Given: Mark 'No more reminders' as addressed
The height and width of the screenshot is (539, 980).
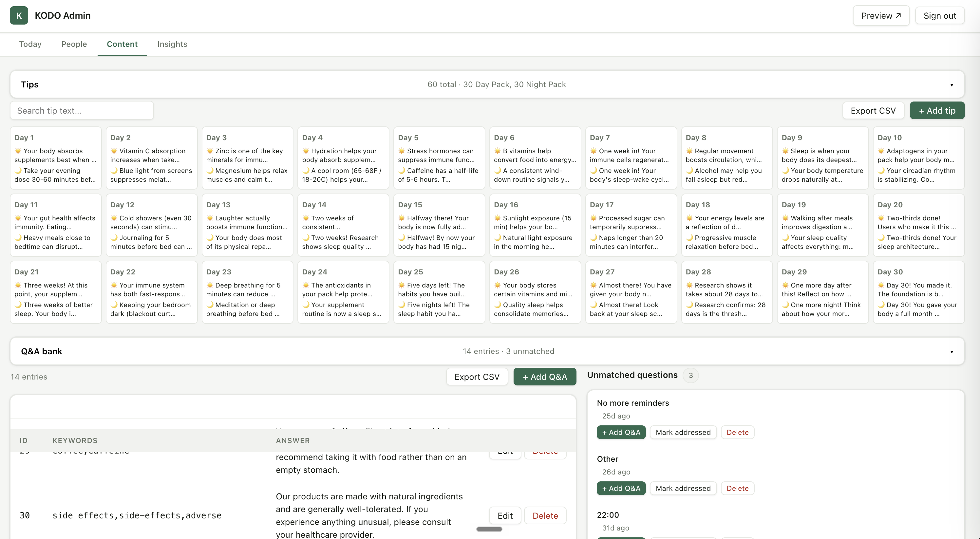Looking at the screenshot, I should point(683,432).
